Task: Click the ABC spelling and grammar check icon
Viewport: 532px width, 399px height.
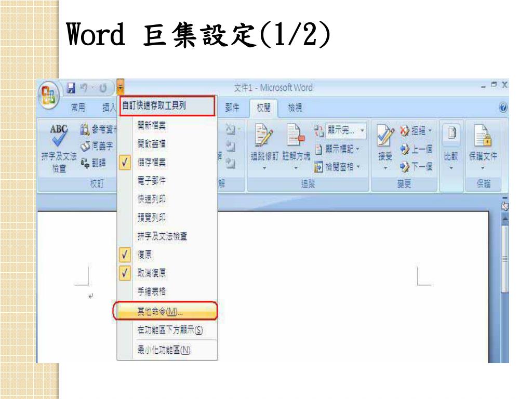Action: click(x=59, y=136)
